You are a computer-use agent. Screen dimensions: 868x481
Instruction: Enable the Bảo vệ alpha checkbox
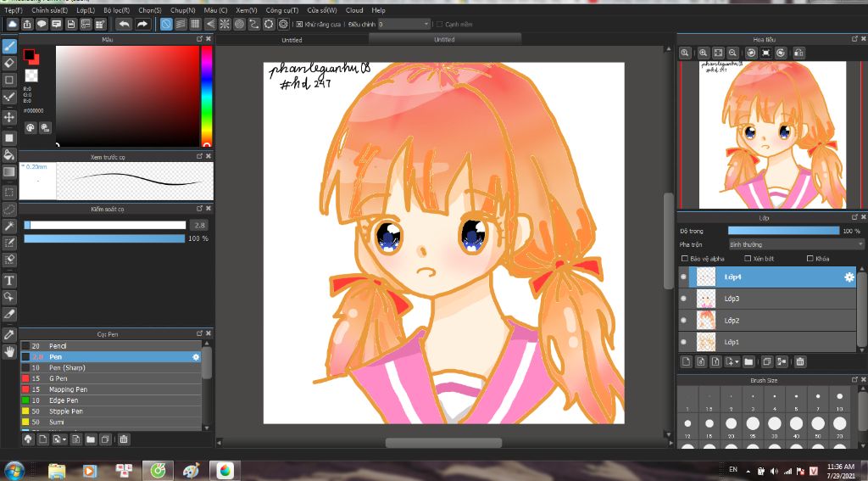684,259
